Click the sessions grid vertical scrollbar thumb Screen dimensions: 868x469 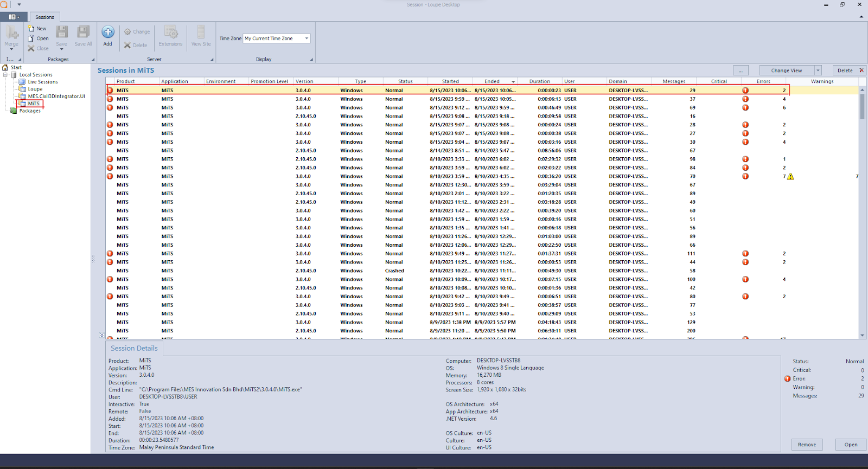pyautogui.click(x=862, y=106)
